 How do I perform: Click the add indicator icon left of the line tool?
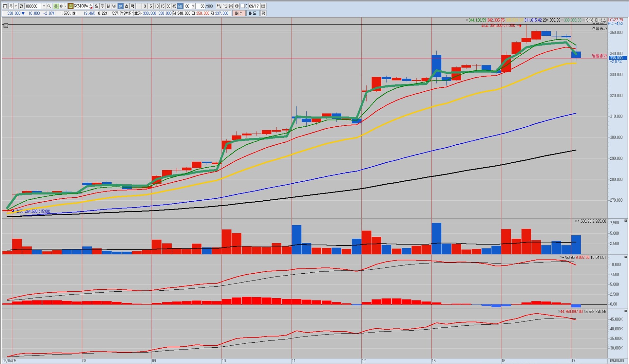pyautogui.click(x=219, y=6)
